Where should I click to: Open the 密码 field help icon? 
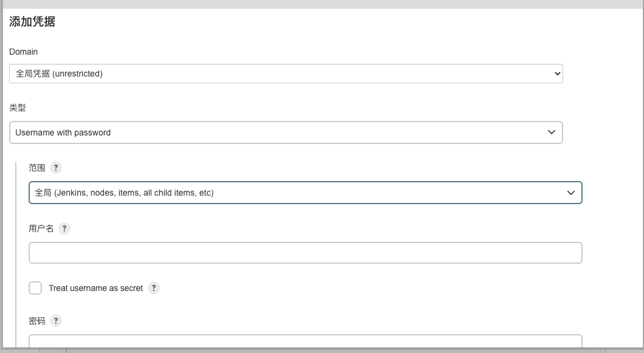[56, 321]
